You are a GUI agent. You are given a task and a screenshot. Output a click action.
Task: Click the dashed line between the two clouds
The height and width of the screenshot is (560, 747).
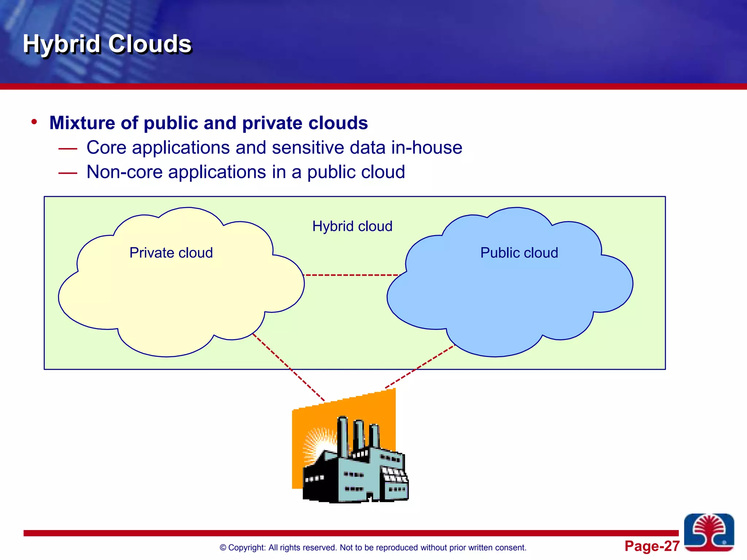tap(352, 275)
